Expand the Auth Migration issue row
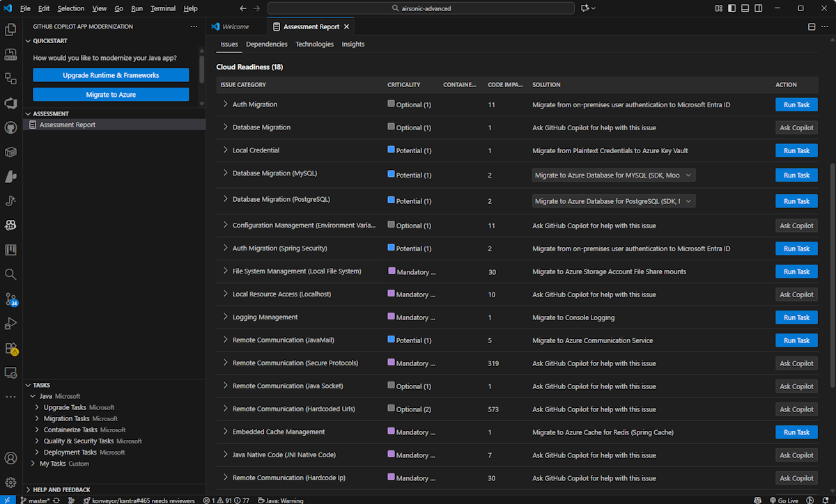 click(225, 104)
